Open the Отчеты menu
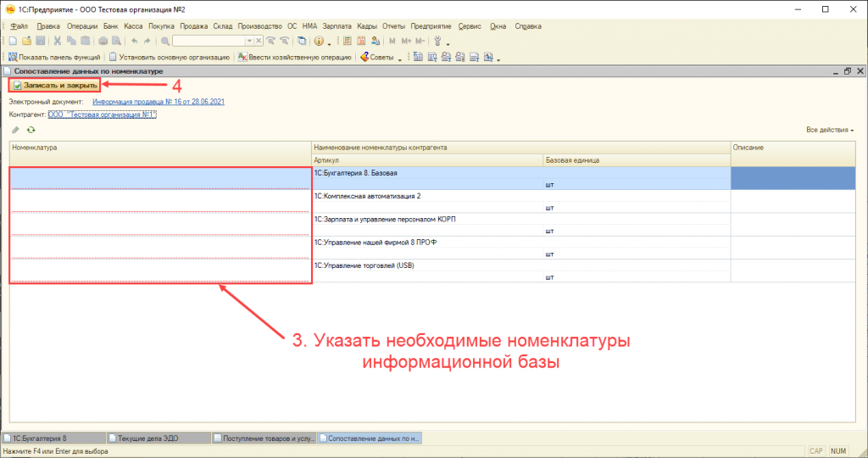Image resolution: width=868 pixels, height=458 pixels. (x=393, y=26)
